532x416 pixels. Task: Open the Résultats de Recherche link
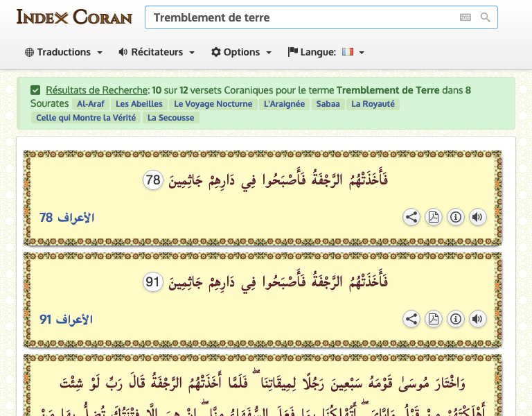click(97, 90)
